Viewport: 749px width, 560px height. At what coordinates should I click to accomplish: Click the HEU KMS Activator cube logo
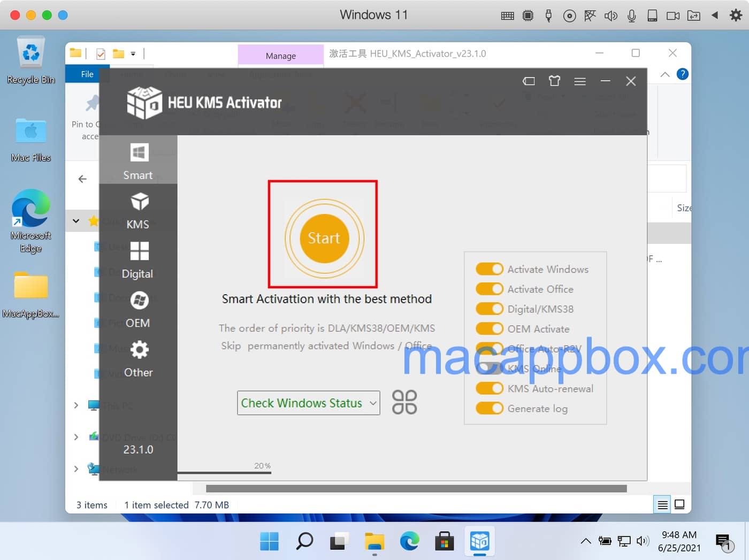click(x=144, y=102)
